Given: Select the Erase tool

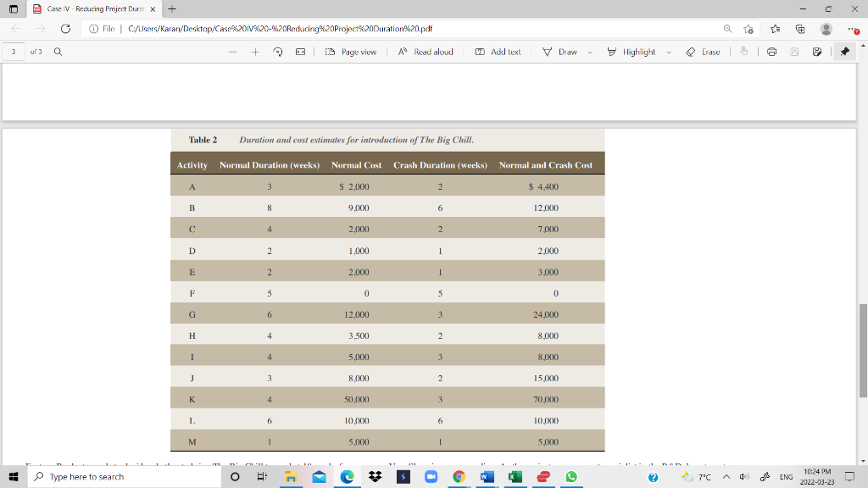Looking at the screenshot, I should point(703,52).
